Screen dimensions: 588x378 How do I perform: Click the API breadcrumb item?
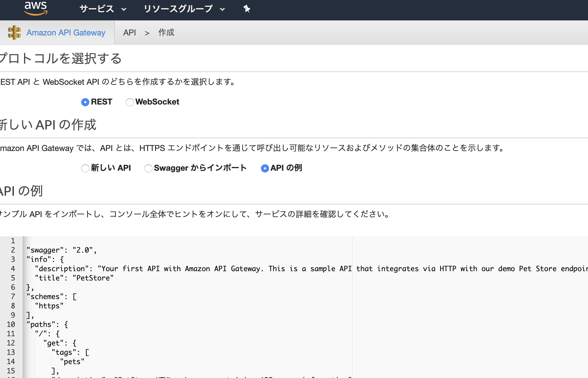[129, 33]
